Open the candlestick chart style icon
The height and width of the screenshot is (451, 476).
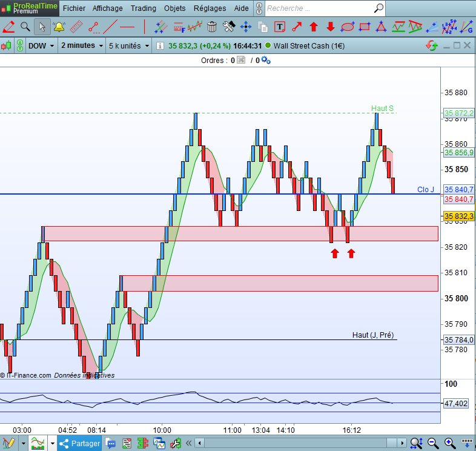click(7, 46)
